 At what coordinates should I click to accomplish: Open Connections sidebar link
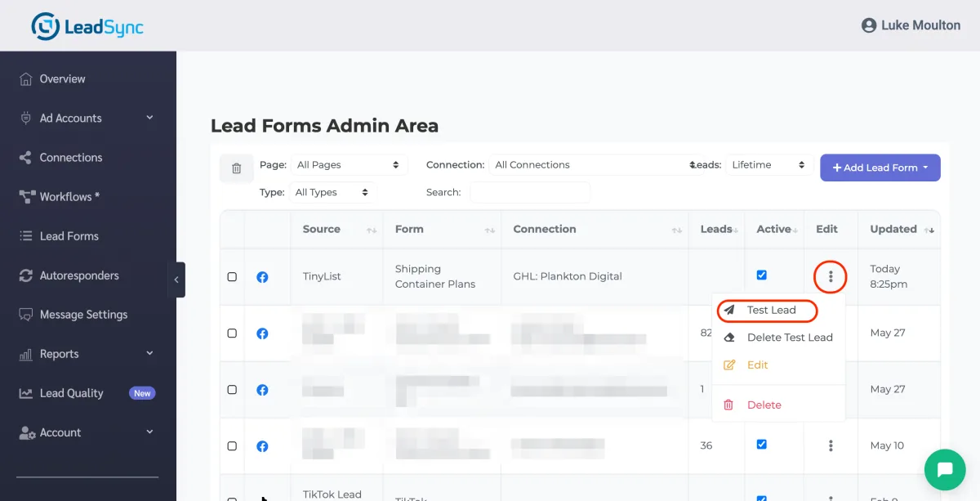click(x=71, y=158)
